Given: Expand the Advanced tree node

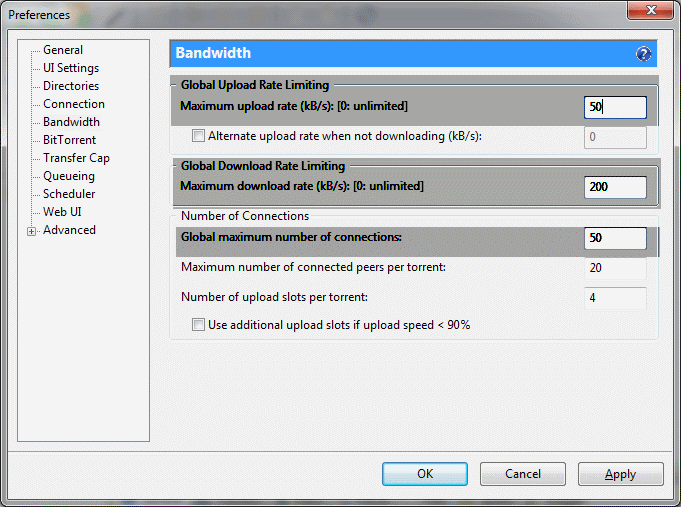Looking at the screenshot, I should [31, 231].
